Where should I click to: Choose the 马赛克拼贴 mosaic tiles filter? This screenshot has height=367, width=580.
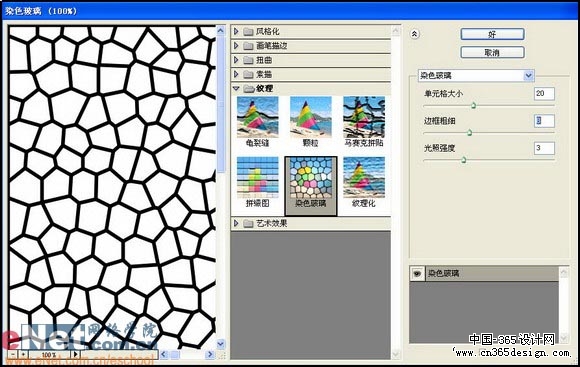pos(364,122)
